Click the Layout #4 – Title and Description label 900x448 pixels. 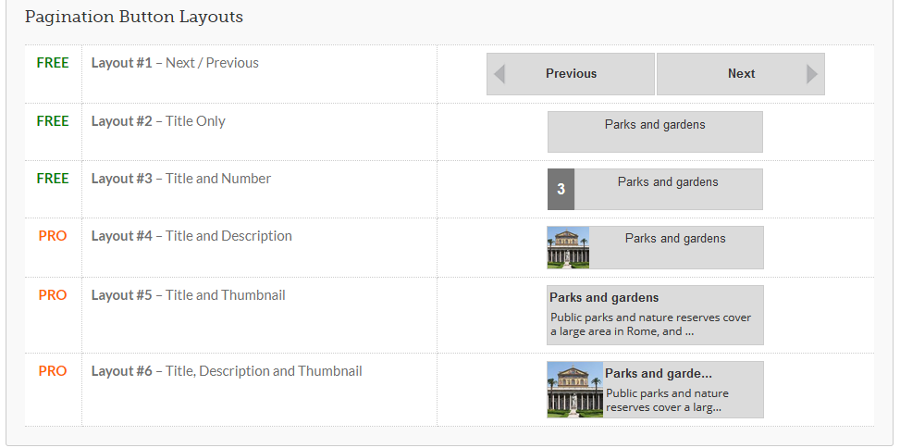192,236
